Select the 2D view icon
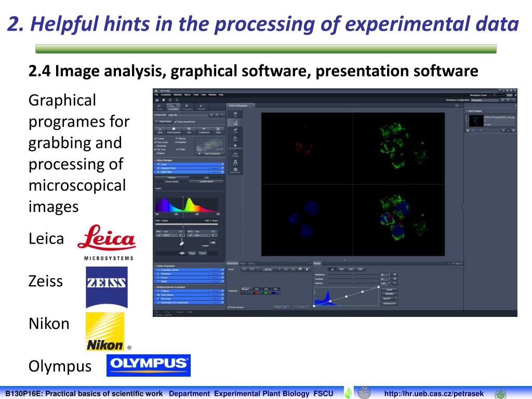The height and width of the screenshot is (399, 532). (x=235, y=114)
